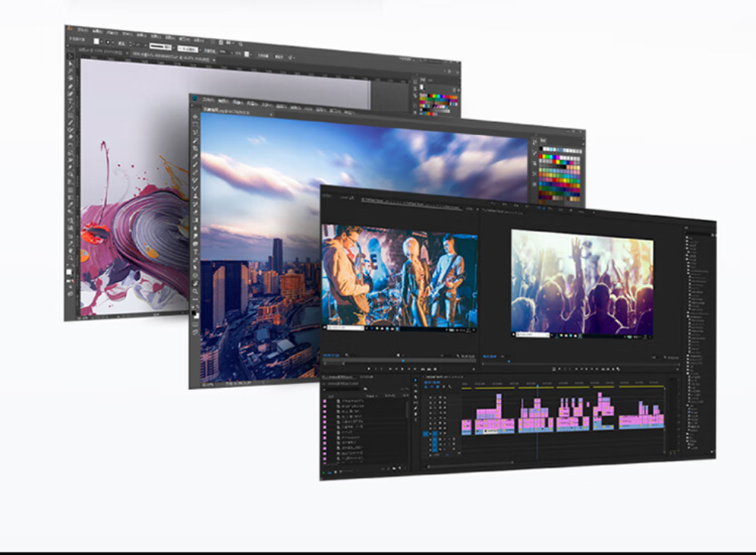Select the Move tool in Photoshop's toolbar
This screenshot has width=756, height=555.
tap(195, 117)
